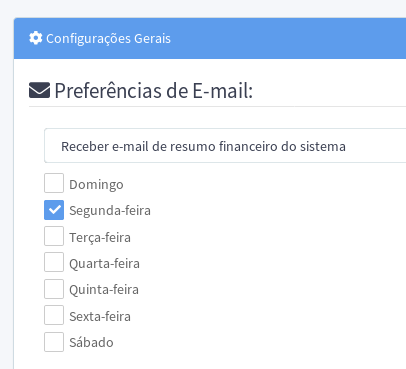Mark the Sábado checkbox

pos(54,342)
